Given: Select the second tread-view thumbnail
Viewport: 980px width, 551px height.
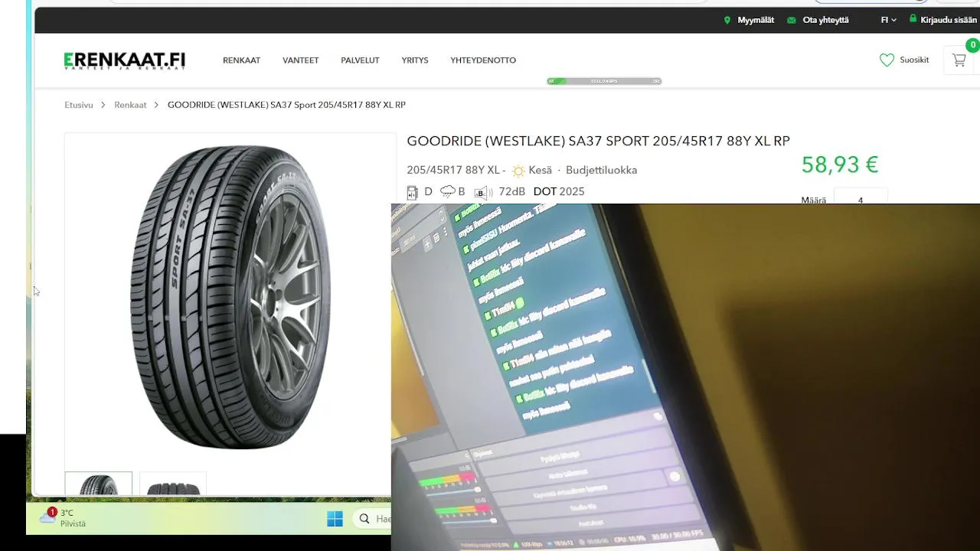Looking at the screenshot, I should [173, 484].
